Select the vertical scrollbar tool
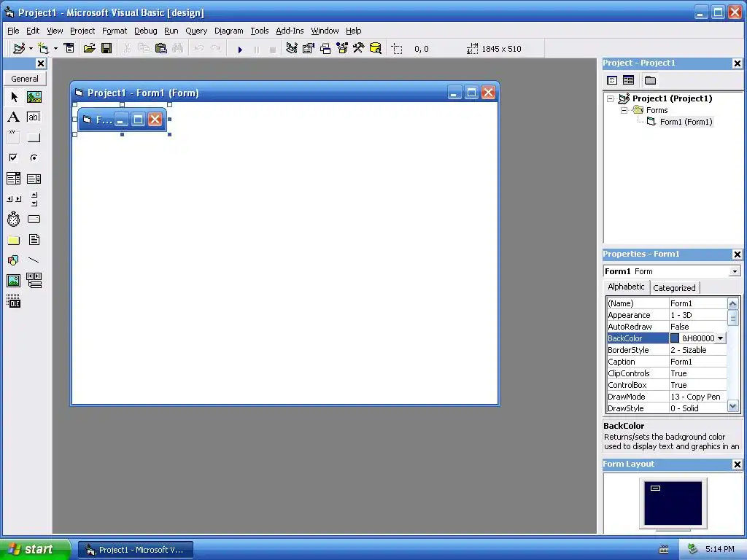 pyautogui.click(x=34, y=199)
